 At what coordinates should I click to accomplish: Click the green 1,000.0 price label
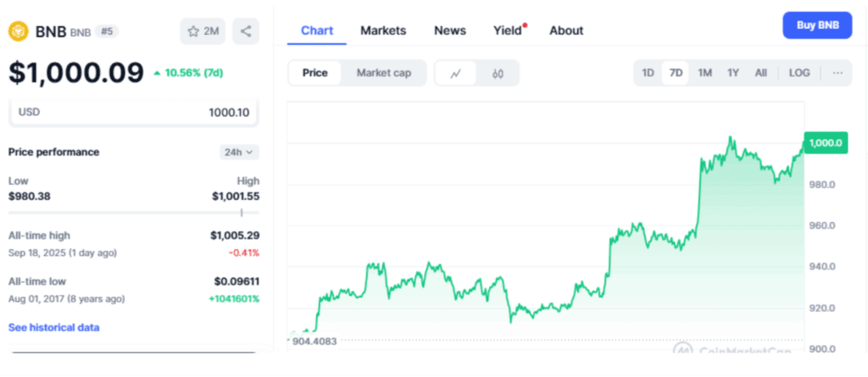point(825,143)
